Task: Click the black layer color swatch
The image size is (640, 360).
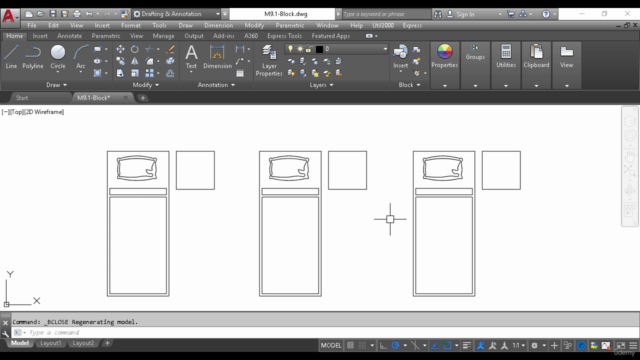Action: (x=319, y=49)
